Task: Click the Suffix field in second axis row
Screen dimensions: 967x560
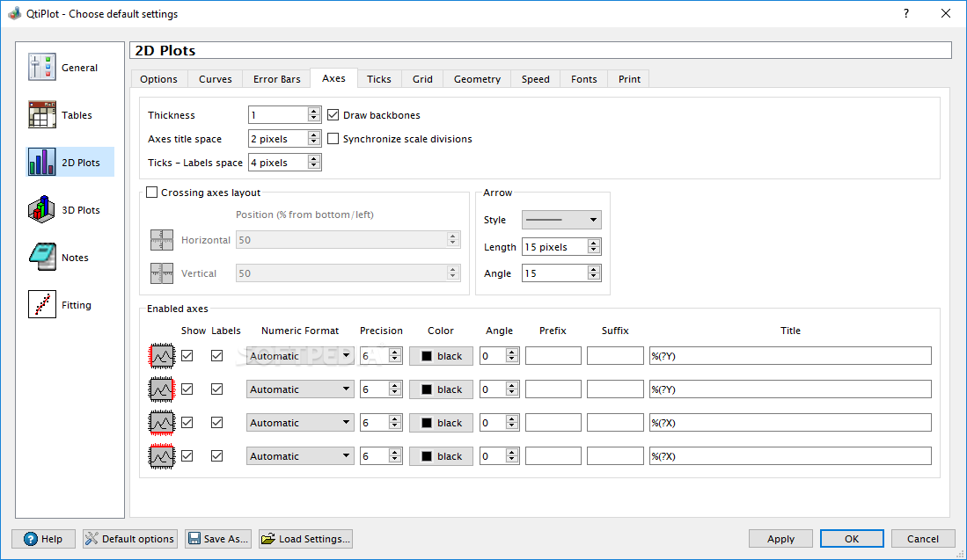Action: point(615,389)
